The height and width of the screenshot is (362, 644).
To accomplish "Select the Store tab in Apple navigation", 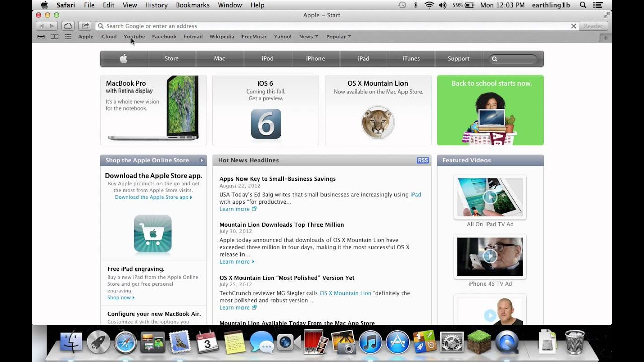I will [x=172, y=59].
